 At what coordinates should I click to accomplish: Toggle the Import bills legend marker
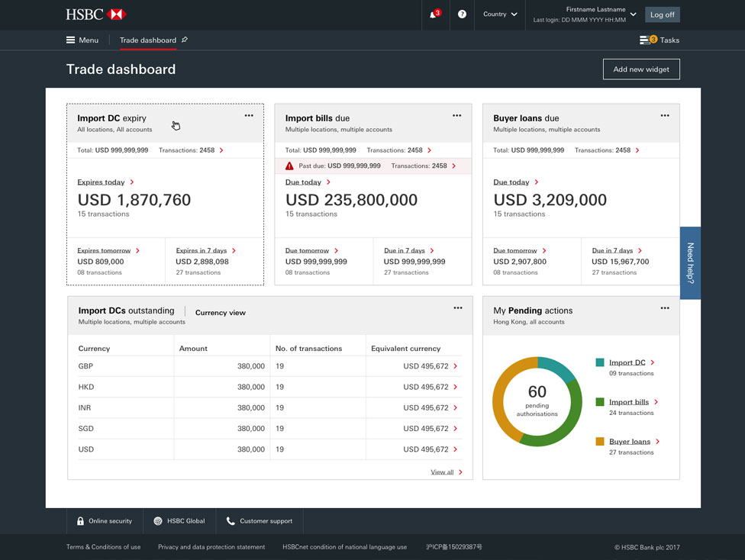pos(600,401)
